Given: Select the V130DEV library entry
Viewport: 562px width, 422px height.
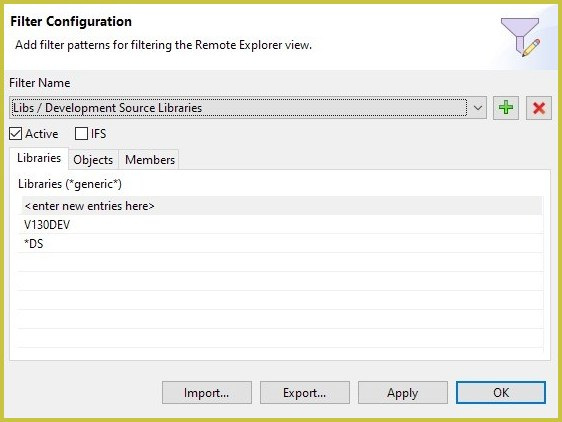Looking at the screenshot, I should coord(281,225).
